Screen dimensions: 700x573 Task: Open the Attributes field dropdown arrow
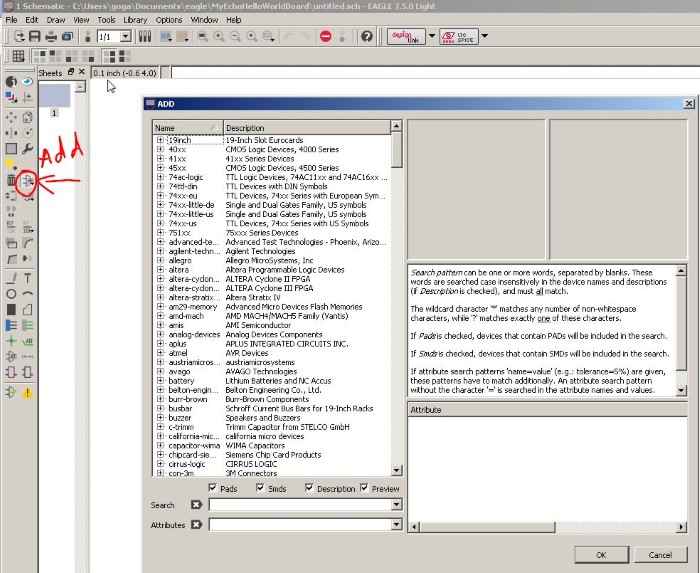[396, 524]
